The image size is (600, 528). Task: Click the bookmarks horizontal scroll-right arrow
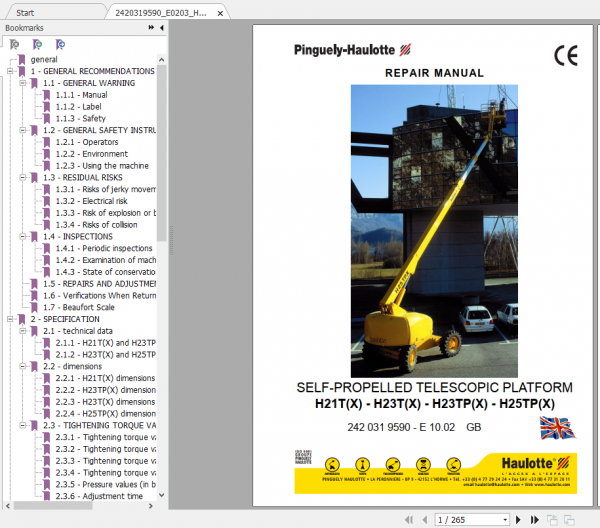pos(151,506)
